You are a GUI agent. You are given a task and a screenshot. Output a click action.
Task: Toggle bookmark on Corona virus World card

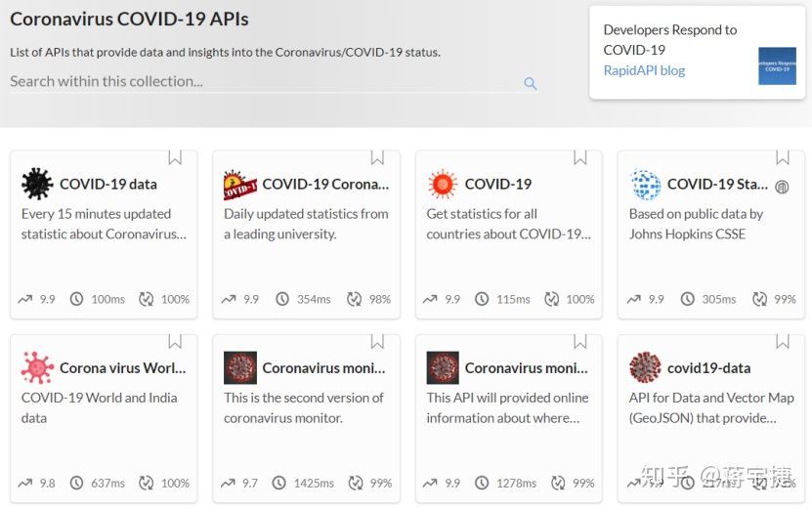(175, 341)
